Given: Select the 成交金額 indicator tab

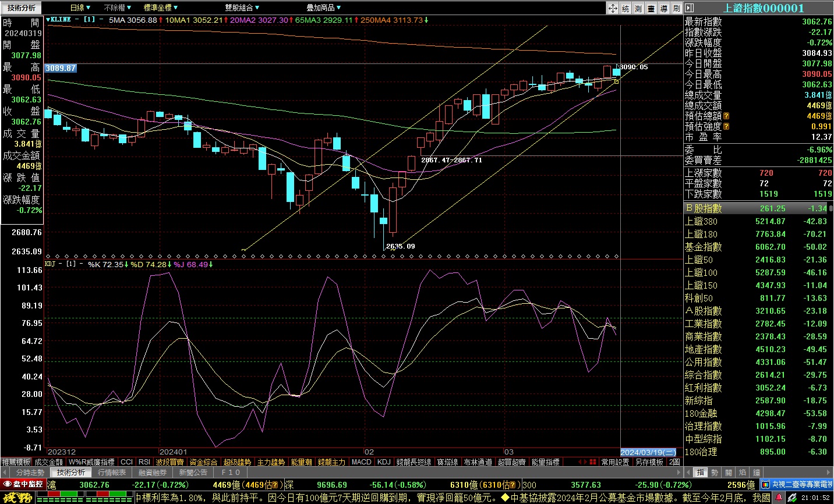Looking at the screenshot, I should pos(49,462).
